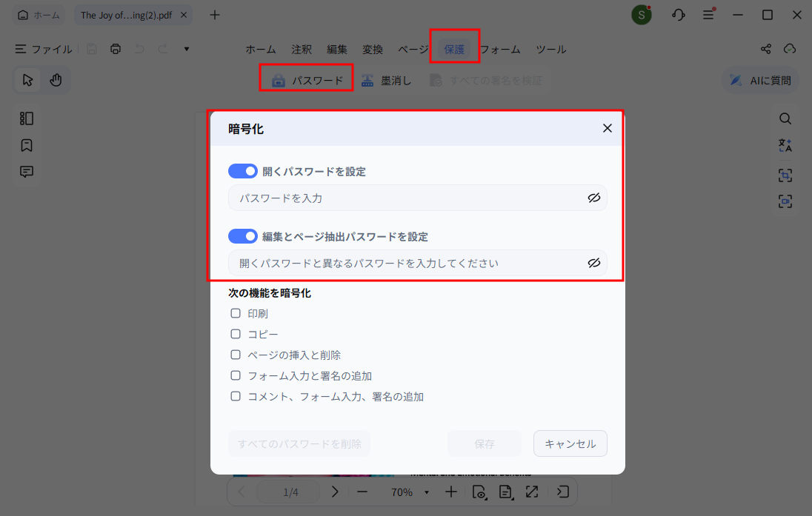Open the Comments panel
Viewport: 812px width, 516px height.
click(x=27, y=171)
